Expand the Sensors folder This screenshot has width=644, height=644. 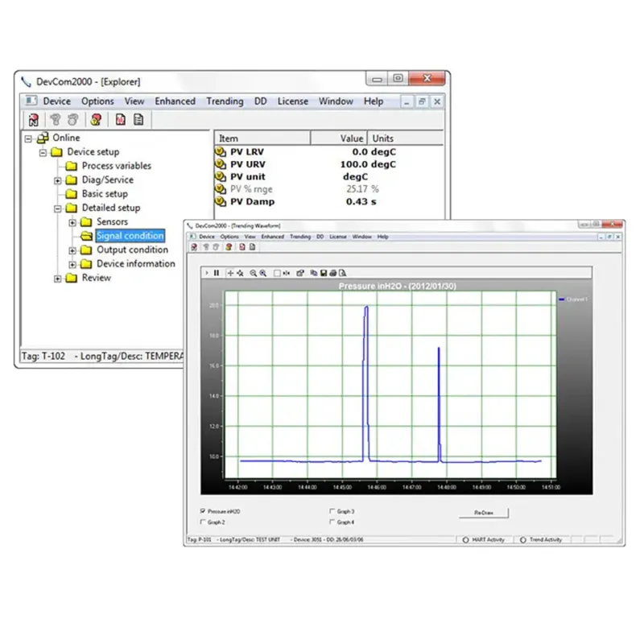click(72, 223)
